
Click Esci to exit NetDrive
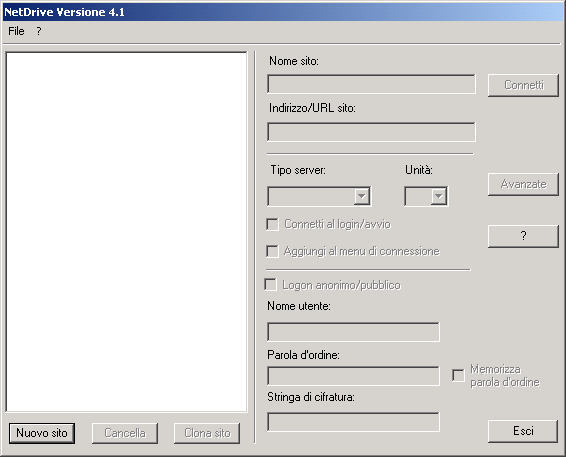pos(523,431)
